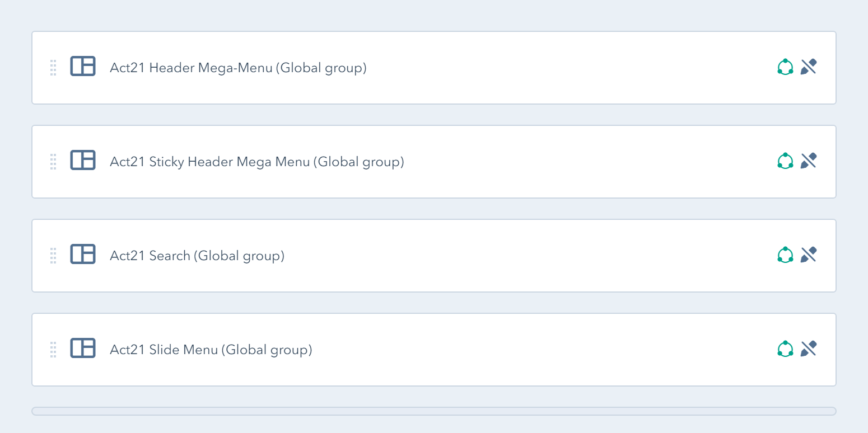Click the edit-disabled pencil icon on Act21 Header Mega-Menu
868x433 pixels.
tap(808, 67)
